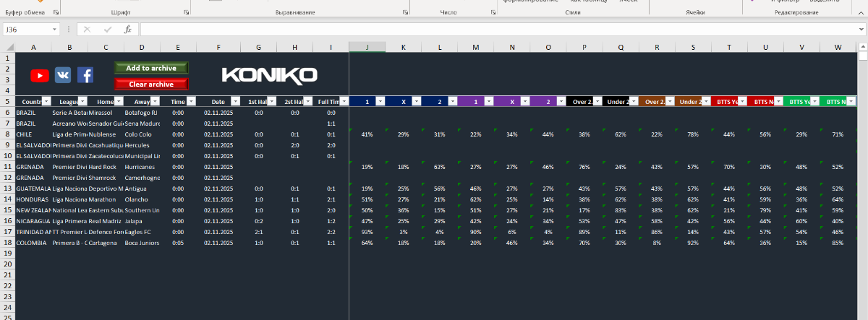Open the Name Box dropdown
Viewport: 868px width, 320px height.
(54, 30)
